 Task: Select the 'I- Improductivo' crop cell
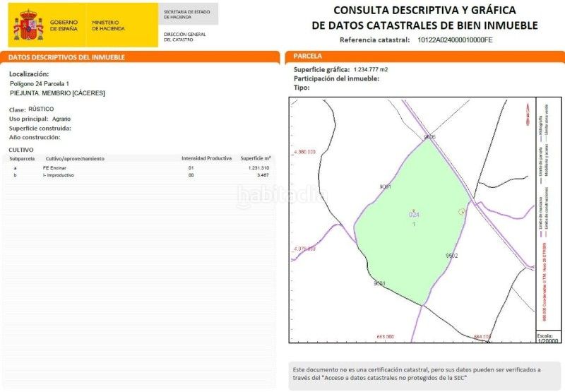tap(59, 175)
